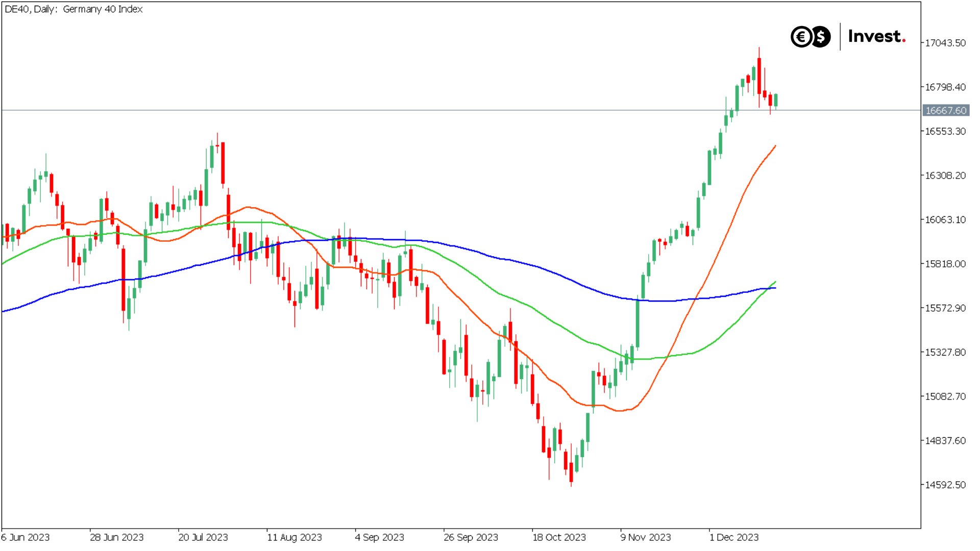Screen dimensions: 980x551
Task: Click the '18 Oct 2023' date label
Action: (x=559, y=537)
